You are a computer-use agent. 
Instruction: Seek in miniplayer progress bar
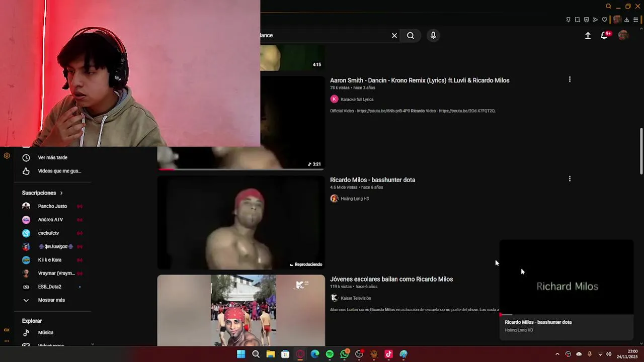[566, 315]
